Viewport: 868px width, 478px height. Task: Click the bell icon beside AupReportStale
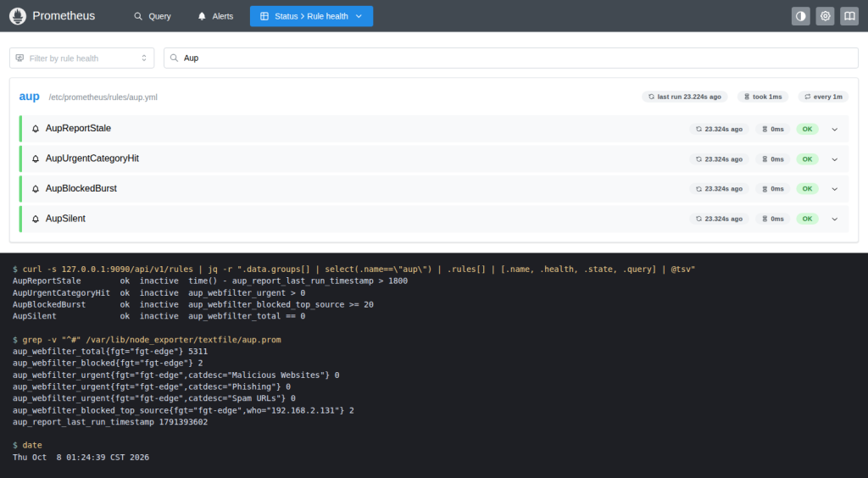click(36, 129)
